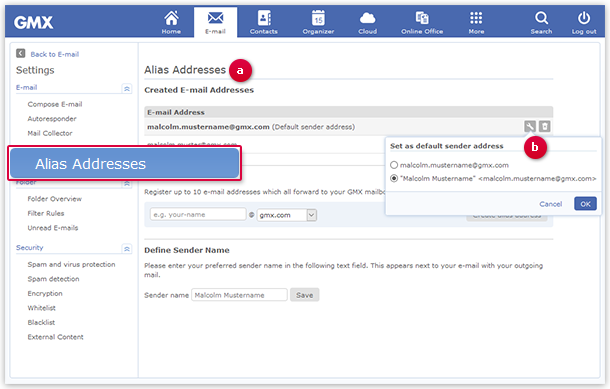
Task: Select plain malcolm.mustername@gmx.com radio option
Action: click(394, 165)
